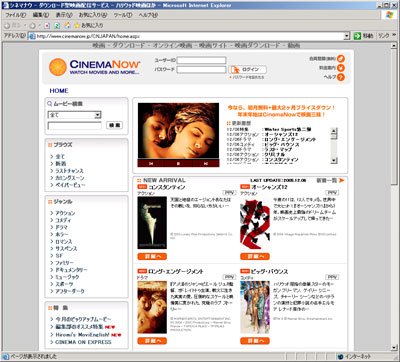Click 詳細へ button under コンスタンティン
This screenshot has height=362, width=400.
click(152, 256)
